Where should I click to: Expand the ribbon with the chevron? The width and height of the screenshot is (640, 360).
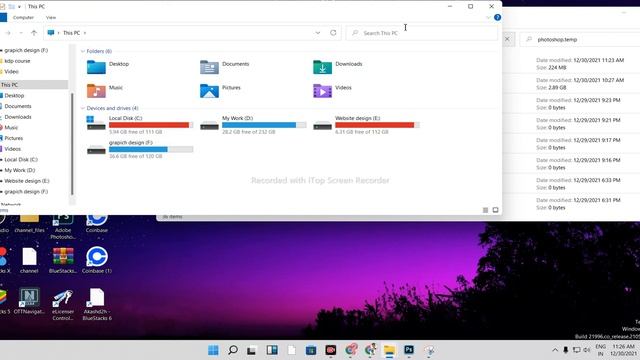[x=488, y=18]
